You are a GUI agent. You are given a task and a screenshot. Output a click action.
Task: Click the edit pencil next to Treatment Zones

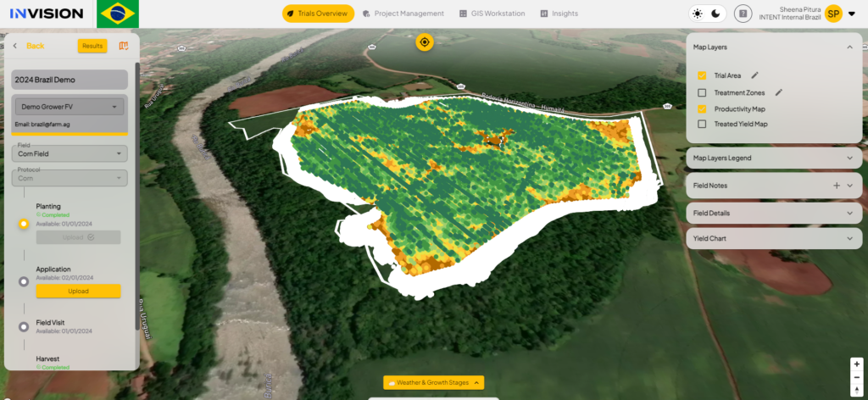pos(778,92)
